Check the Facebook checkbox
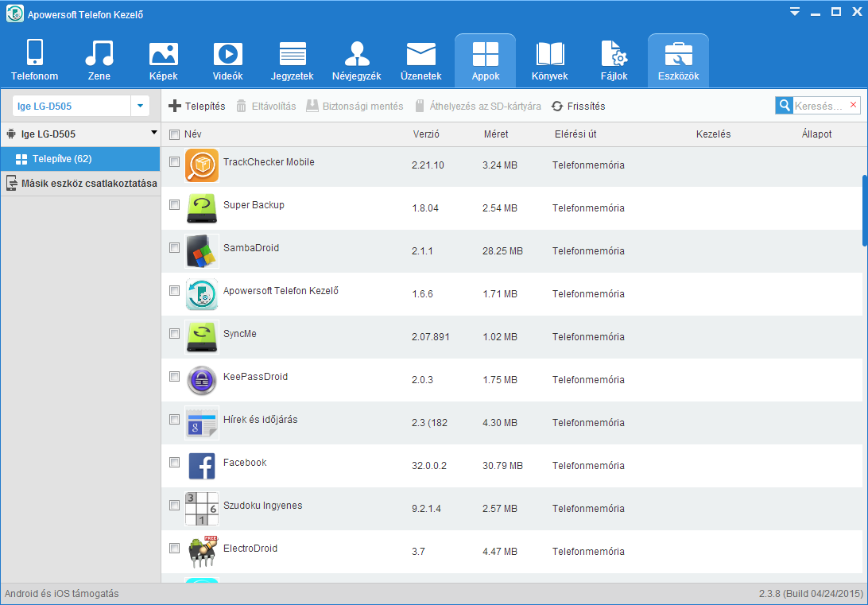Viewport: 868px width, 605px height. click(174, 462)
